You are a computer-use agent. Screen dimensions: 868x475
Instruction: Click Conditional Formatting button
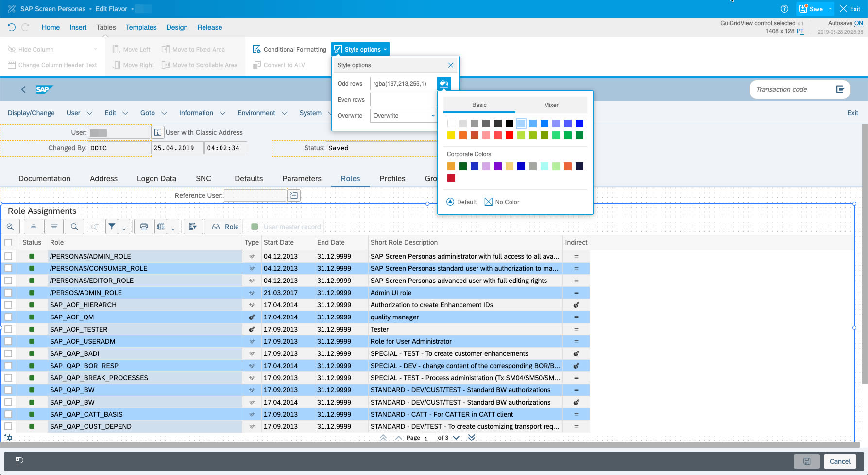click(290, 49)
